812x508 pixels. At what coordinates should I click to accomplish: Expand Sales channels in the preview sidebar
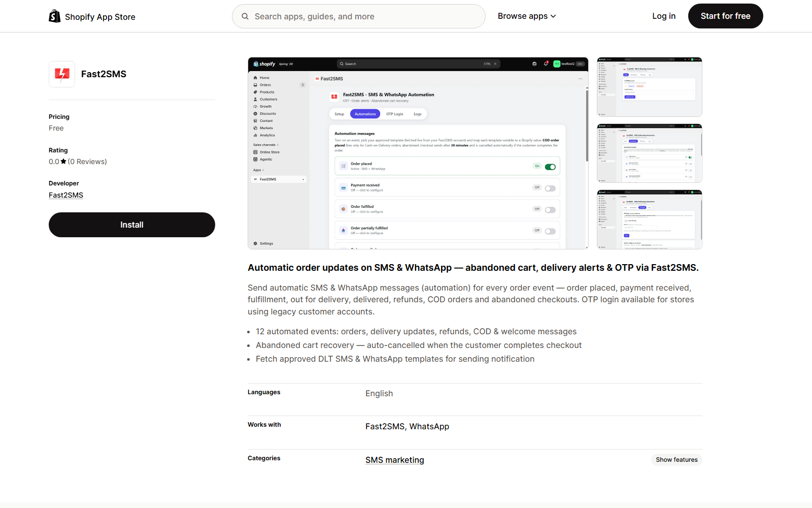[266, 145]
